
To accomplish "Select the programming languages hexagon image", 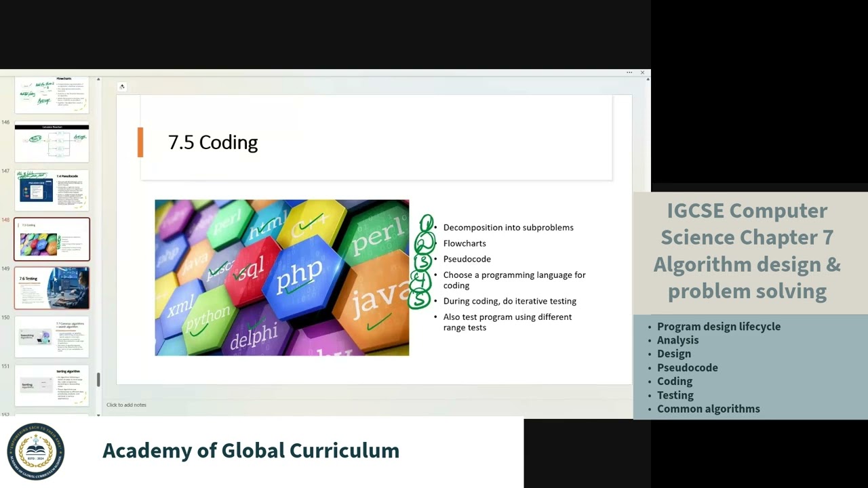I will [x=282, y=277].
